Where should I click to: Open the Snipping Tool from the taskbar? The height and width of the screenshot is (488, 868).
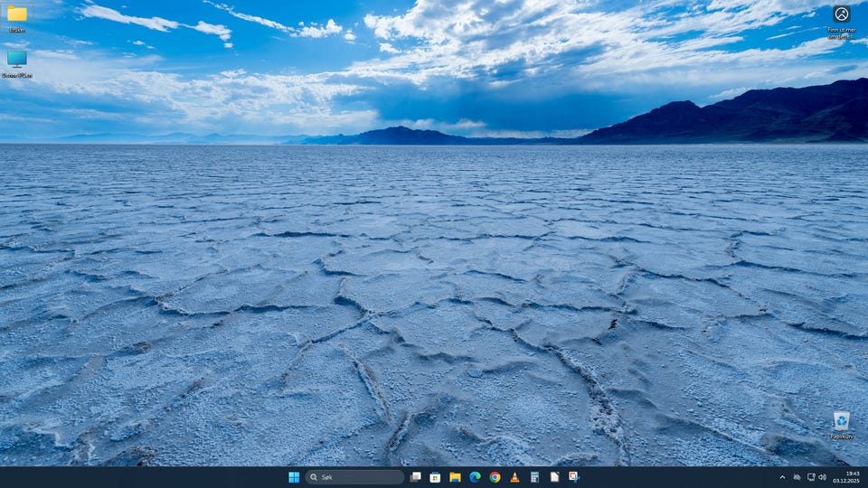click(x=575, y=477)
